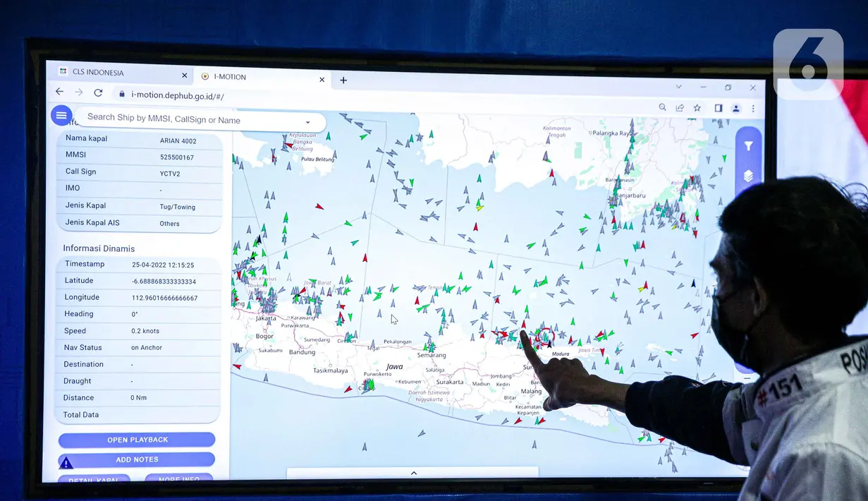The width and height of the screenshot is (868, 501).
Task: Click the Pekalongan label on the map
Action: click(x=398, y=342)
